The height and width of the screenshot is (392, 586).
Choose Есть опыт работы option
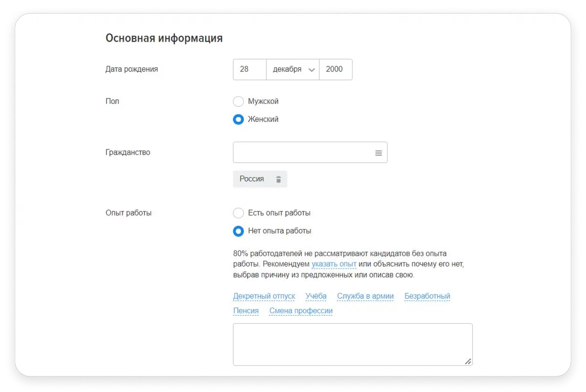238,213
